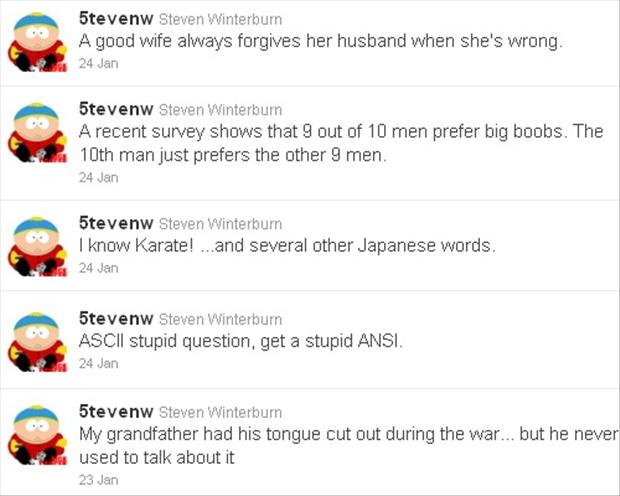Viewport: 620px width, 496px height.
Task: Click the avatar on the good wife tweet
Action: (x=38, y=42)
